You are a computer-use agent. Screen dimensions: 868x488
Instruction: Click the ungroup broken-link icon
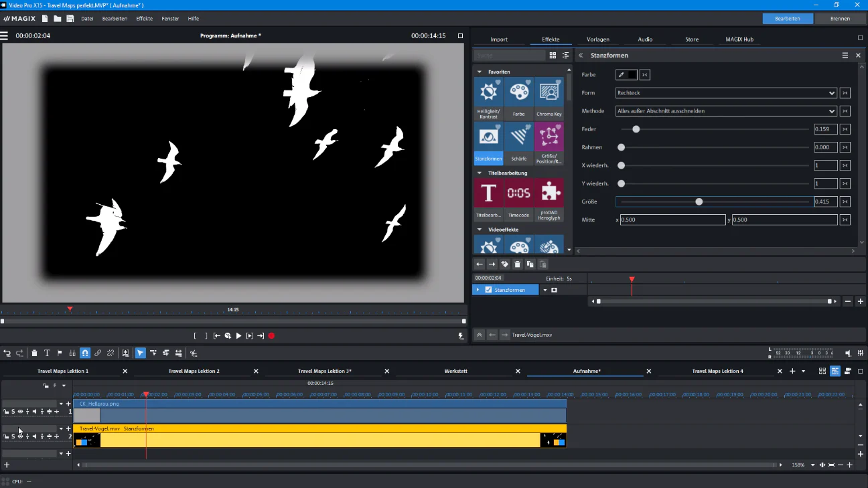pyautogui.click(x=111, y=353)
